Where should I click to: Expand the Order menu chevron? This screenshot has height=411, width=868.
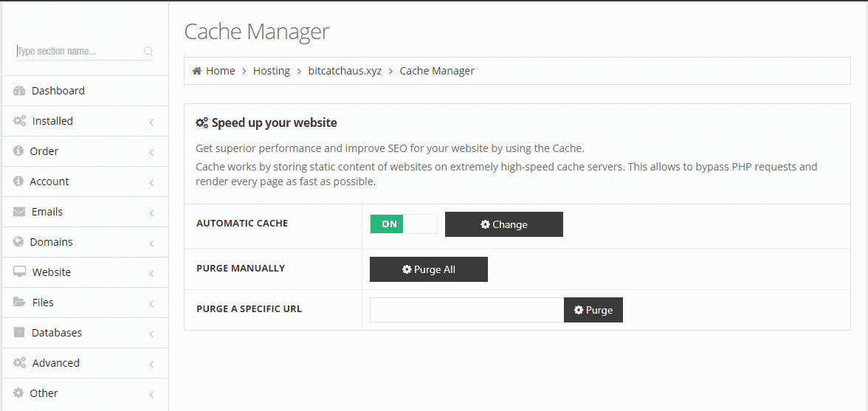click(151, 152)
